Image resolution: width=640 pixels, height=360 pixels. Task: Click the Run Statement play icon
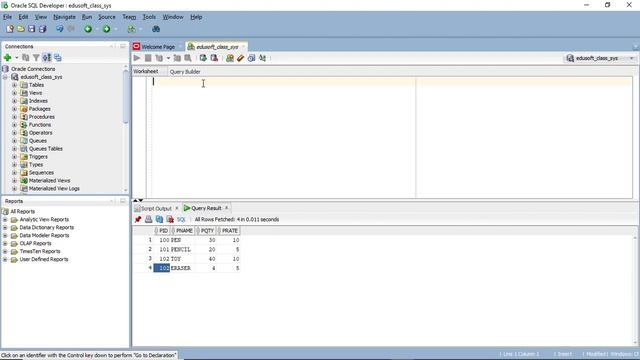point(137,58)
